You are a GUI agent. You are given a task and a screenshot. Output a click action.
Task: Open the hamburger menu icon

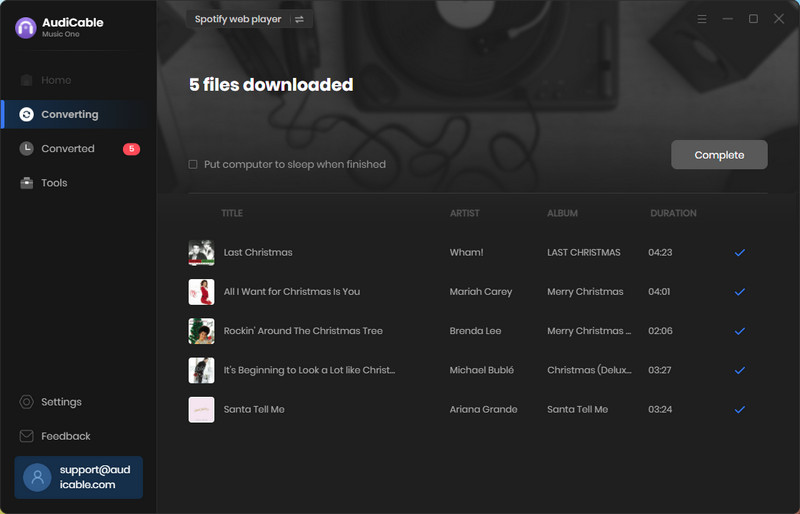coord(702,19)
